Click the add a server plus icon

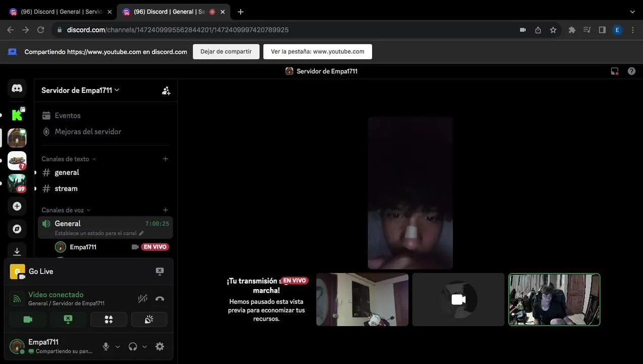[17, 206]
